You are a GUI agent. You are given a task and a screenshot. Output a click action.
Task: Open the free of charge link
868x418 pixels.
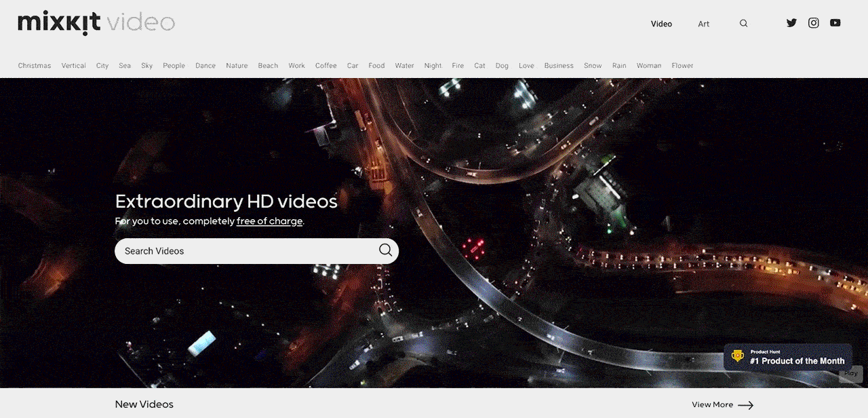[269, 221]
